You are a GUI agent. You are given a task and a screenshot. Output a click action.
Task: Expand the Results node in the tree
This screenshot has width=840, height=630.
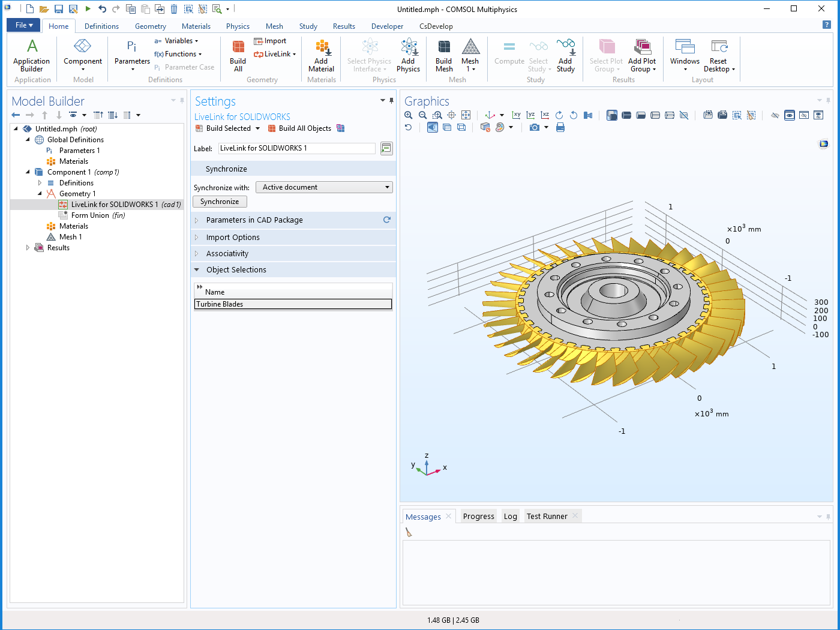pyautogui.click(x=28, y=248)
